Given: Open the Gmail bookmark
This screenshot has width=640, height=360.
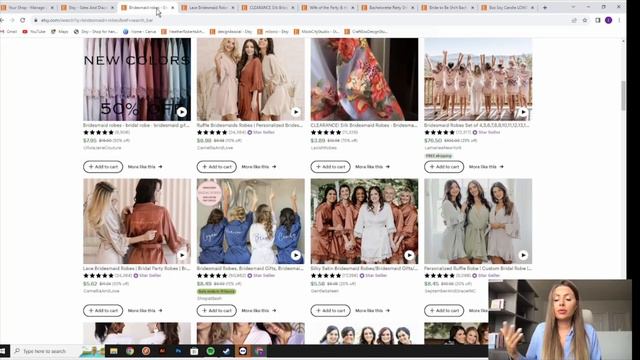Looking at the screenshot, I should click(9, 31).
